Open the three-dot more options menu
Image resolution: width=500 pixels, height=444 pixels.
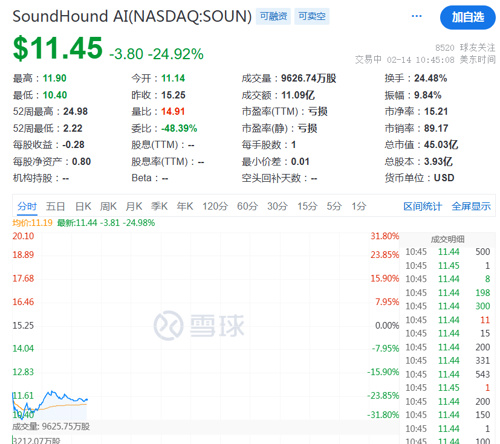416,16
